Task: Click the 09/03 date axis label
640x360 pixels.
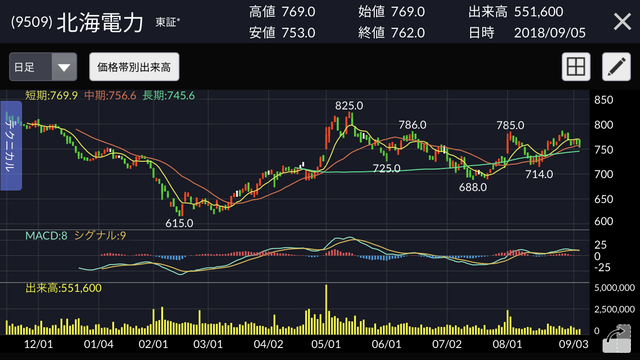Action: click(x=573, y=344)
